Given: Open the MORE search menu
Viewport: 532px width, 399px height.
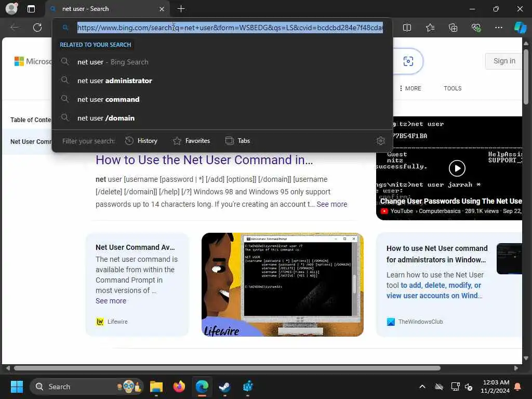Looking at the screenshot, I should pyautogui.click(x=410, y=88).
